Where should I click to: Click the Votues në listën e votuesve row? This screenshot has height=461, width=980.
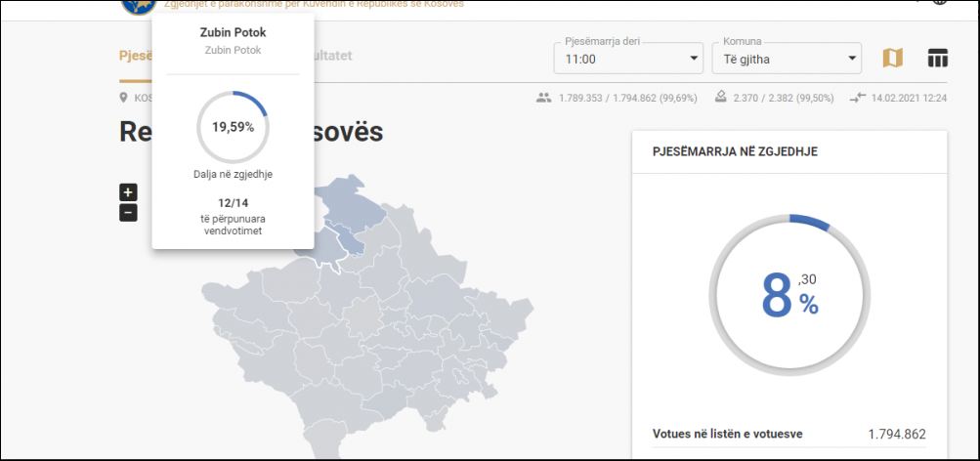(x=788, y=434)
